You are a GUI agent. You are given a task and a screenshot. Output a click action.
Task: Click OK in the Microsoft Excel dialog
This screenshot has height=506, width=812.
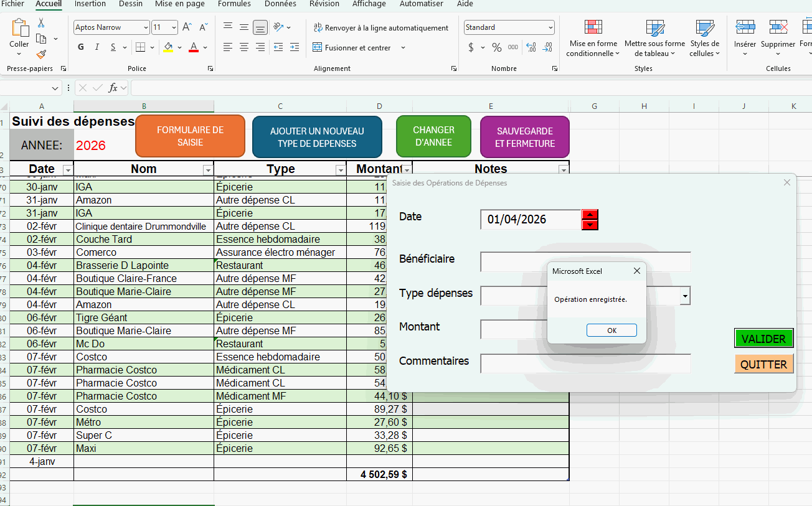coord(611,330)
